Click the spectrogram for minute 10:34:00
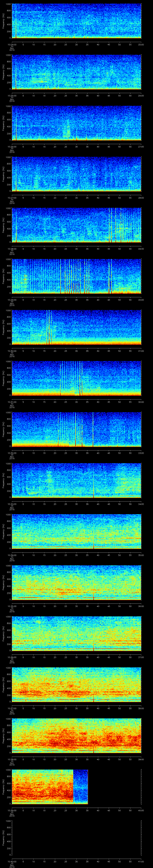Image resolution: width=153 pixels, height=868 pixels. 76,531
